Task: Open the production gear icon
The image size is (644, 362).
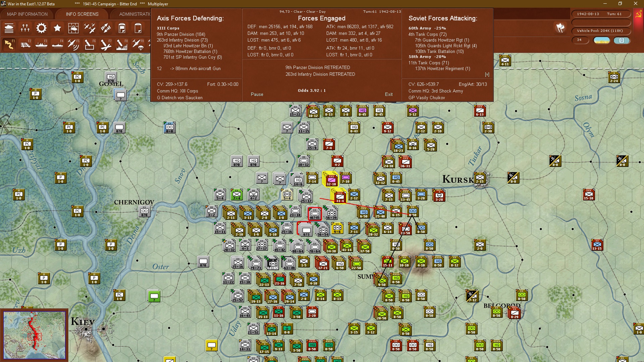Action: pos(41,28)
